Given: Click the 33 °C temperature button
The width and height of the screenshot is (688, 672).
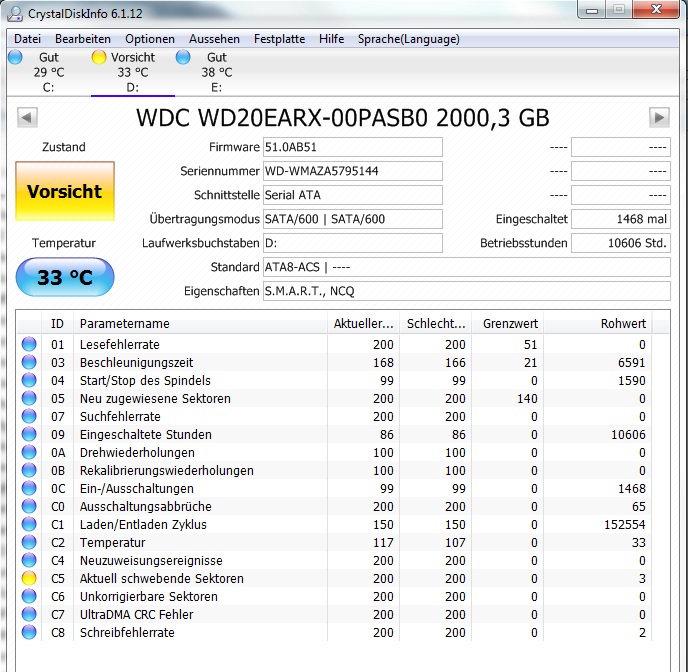Looking at the screenshot, I should 65,277.
